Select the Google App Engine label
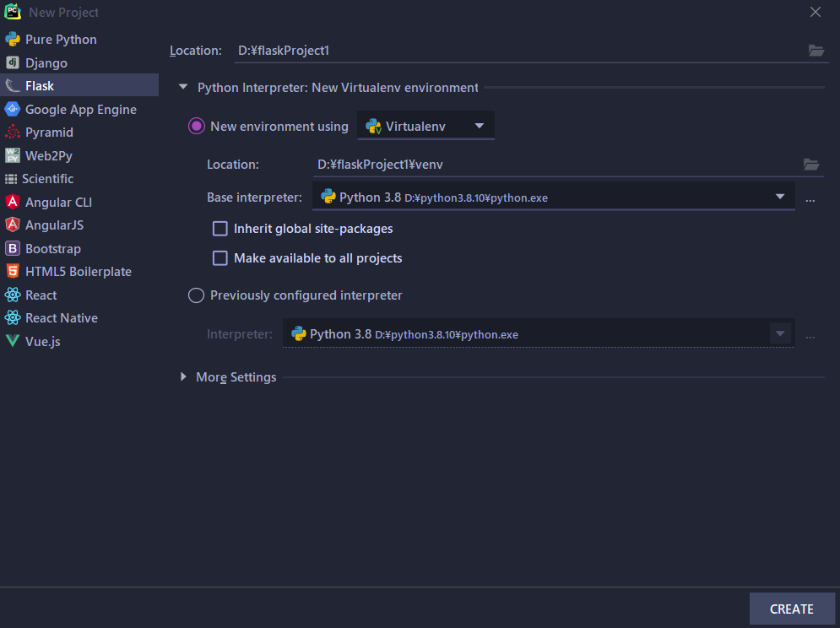 [x=81, y=110]
